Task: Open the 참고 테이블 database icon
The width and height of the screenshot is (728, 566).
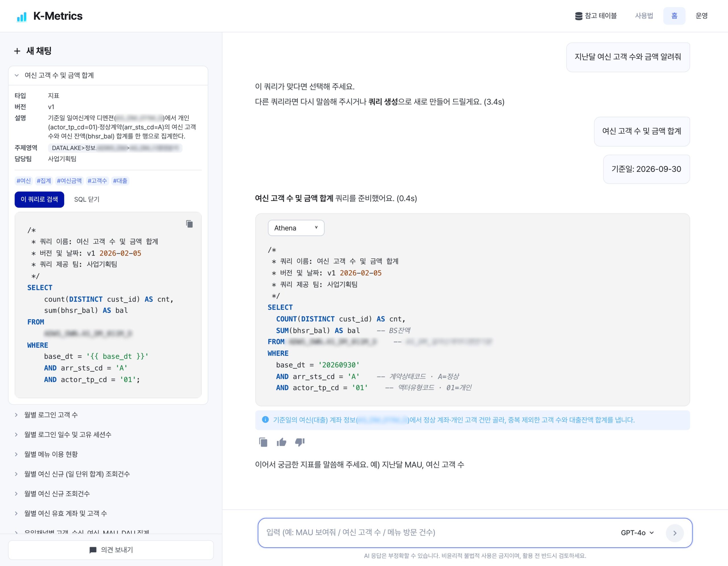Action: 579,16
